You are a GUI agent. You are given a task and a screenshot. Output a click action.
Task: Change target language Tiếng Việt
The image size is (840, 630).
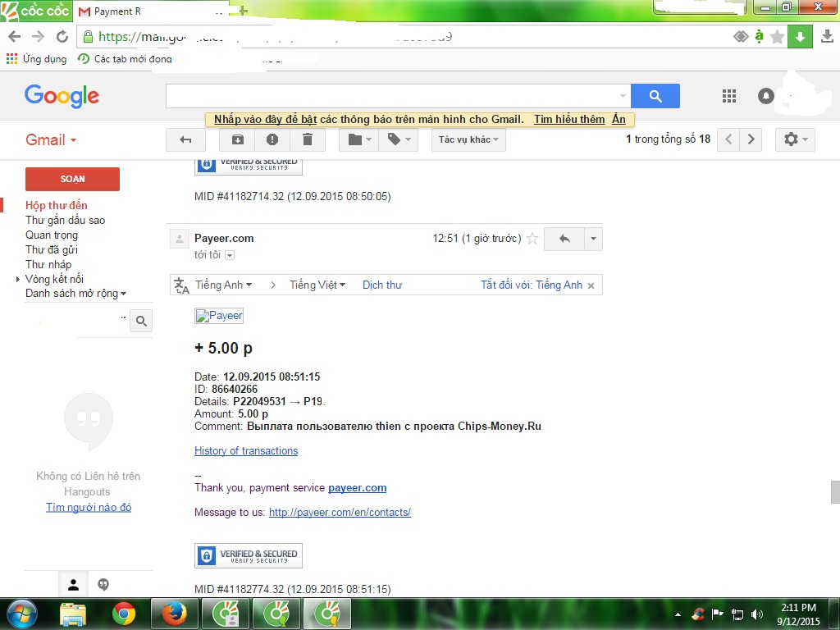[x=317, y=285]
